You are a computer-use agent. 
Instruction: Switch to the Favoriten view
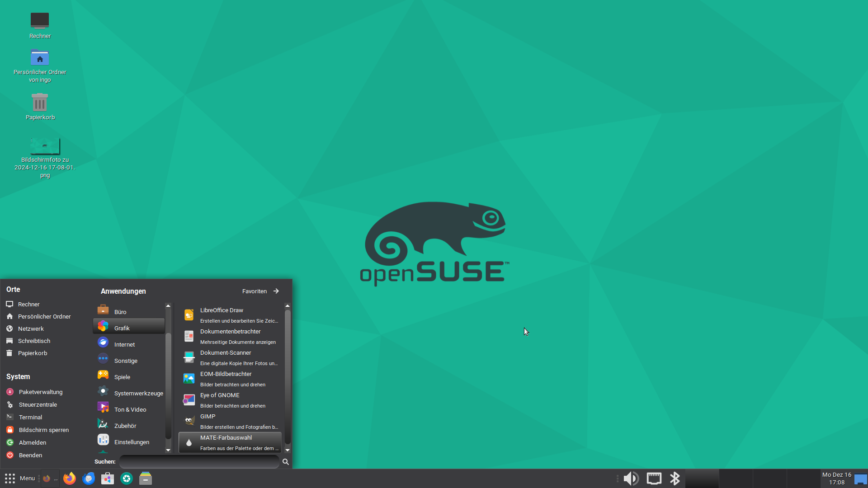point(261,291)
